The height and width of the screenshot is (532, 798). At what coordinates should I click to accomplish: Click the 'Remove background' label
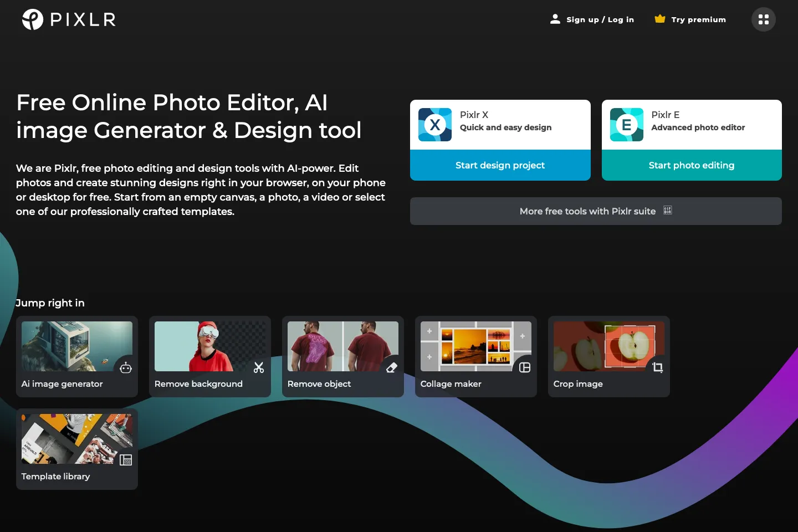coord(198,383)
